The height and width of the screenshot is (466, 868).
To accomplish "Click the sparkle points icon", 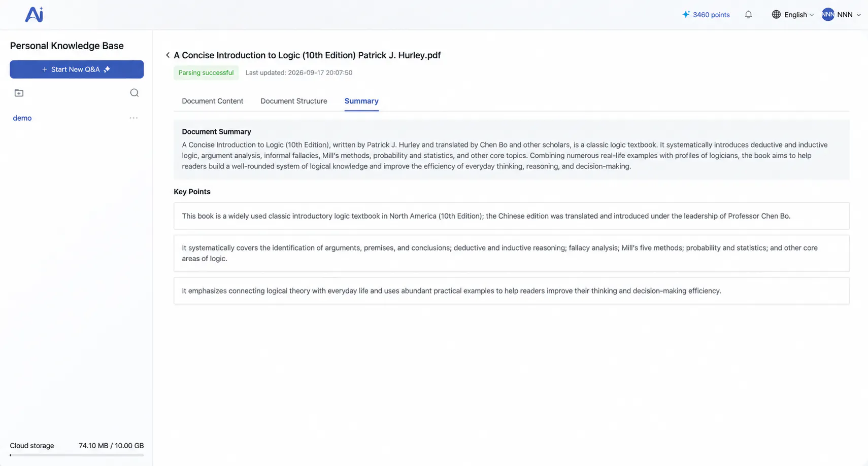I will [x=686, y=14].
